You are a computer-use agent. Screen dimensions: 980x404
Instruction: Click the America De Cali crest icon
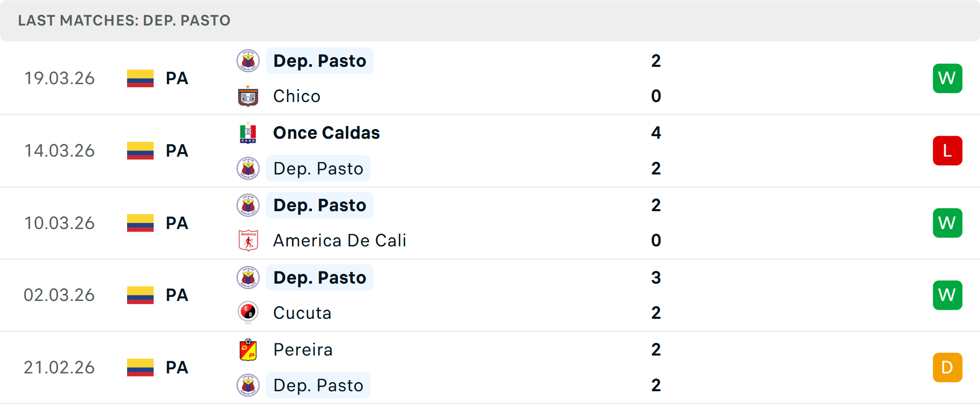coord(248,241)
